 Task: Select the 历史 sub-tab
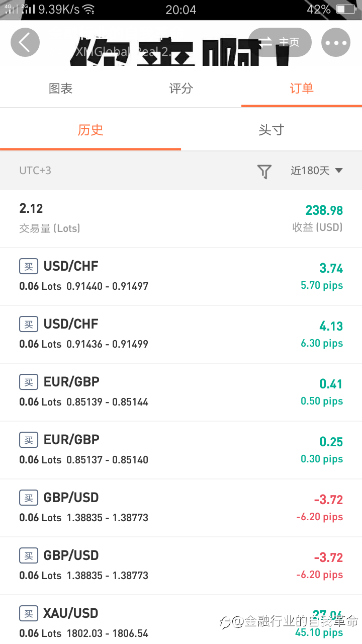[x=90, y=130]
